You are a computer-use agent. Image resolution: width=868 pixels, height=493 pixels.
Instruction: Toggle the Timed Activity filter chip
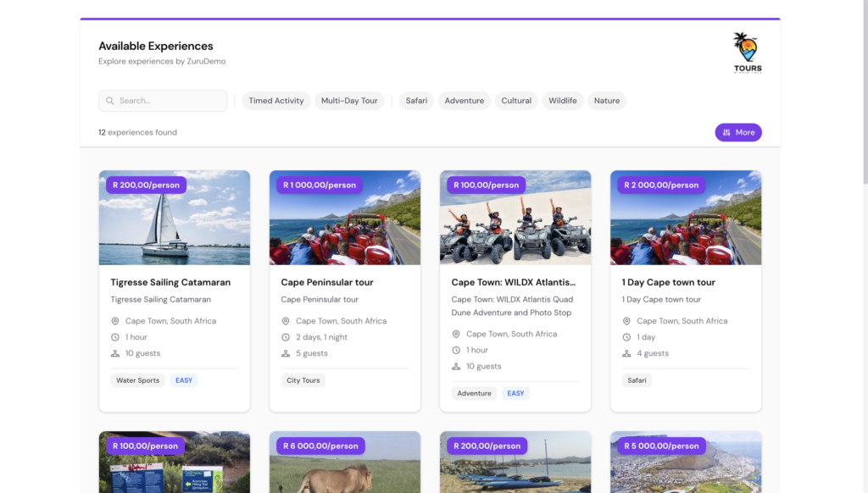pos(276,101)
